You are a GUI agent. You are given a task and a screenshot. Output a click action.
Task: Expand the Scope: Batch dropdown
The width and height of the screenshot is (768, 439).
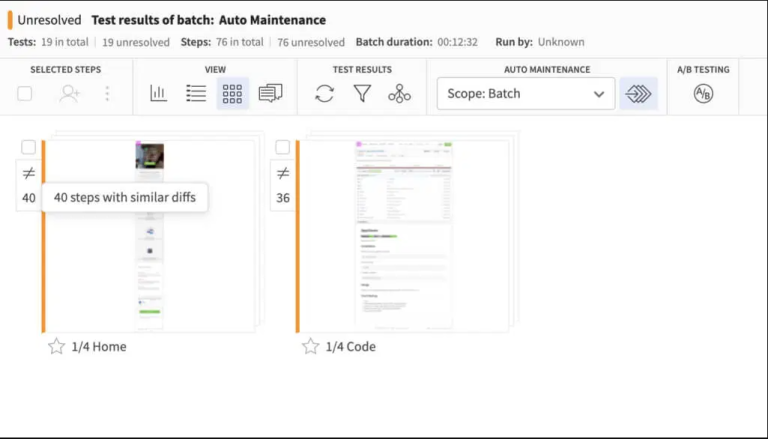[525, 94]
